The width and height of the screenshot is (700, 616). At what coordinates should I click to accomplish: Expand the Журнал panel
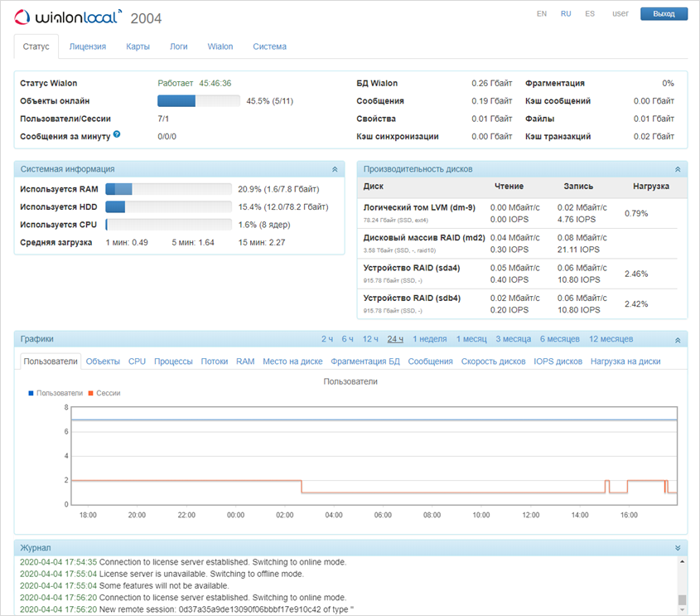677,548
